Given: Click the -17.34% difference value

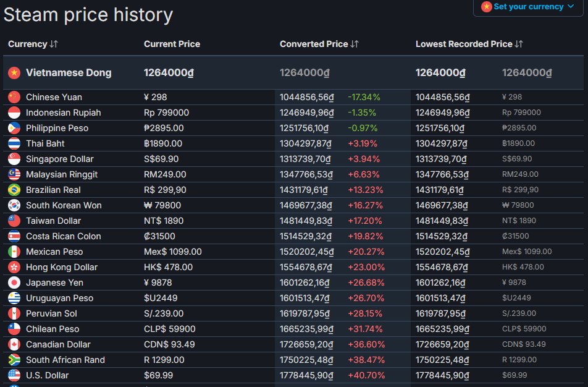Looking at the screenshot, I should (364, 97).
